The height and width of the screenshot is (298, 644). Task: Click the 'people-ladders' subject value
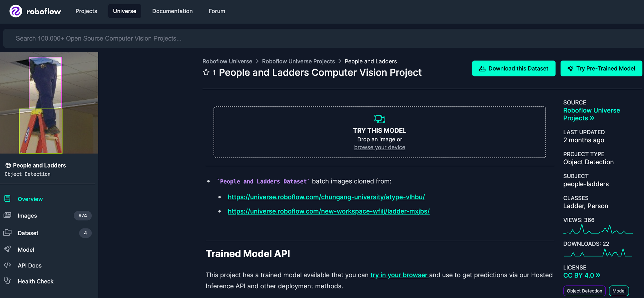pyautogui.click(x=586, y=184)
